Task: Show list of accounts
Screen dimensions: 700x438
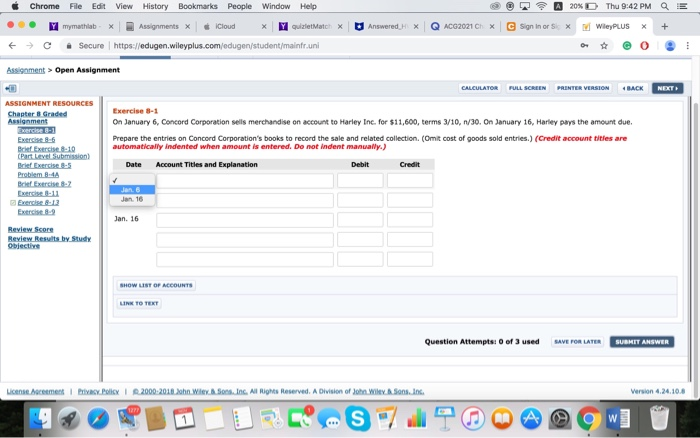Action: pyautogui.click(x=156, y=285)
